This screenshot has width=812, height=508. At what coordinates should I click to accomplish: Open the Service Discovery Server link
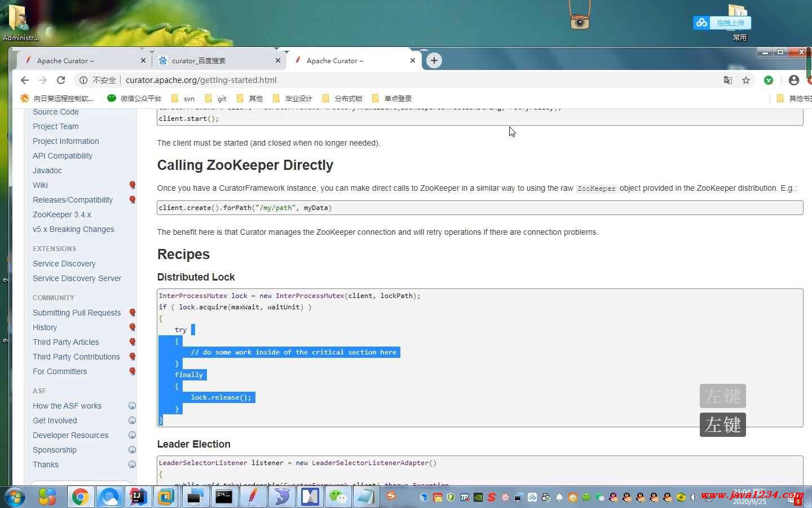(77, 278)
